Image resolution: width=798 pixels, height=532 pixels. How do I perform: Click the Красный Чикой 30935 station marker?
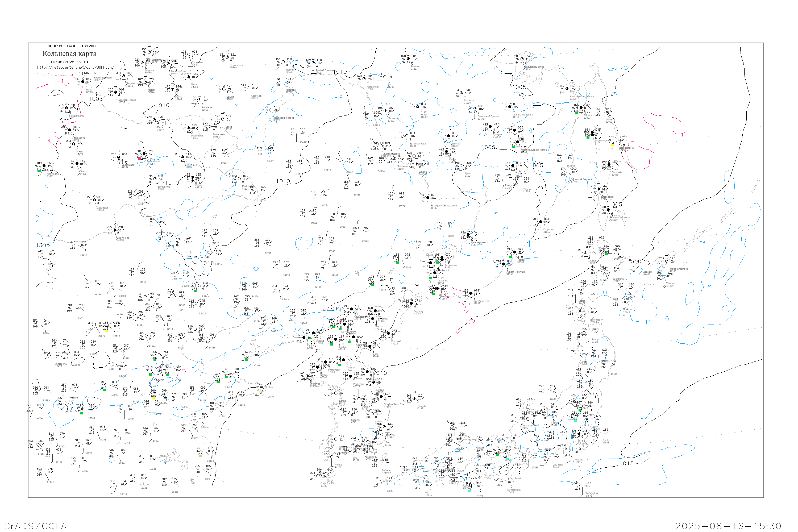coord(115,92)
